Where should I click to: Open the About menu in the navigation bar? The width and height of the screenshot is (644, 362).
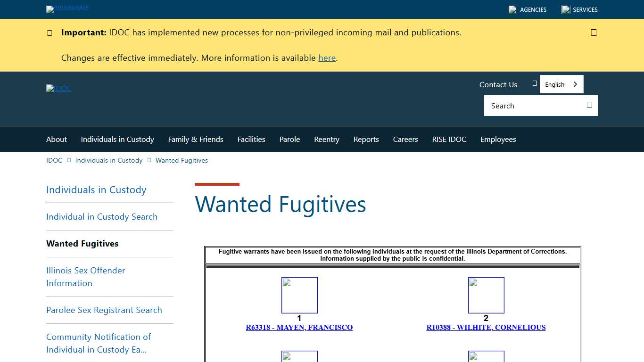click(x=56, y=139)
